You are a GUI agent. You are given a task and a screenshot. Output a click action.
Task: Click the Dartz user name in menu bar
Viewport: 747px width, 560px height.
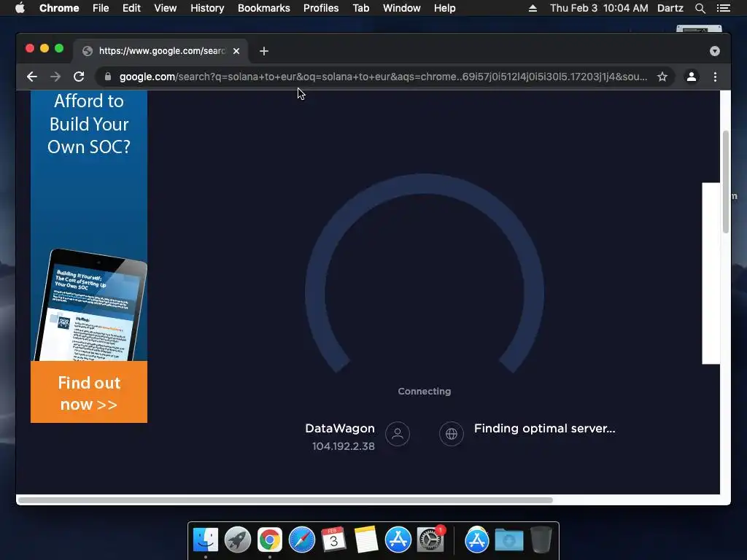click(x=670, y=8)
